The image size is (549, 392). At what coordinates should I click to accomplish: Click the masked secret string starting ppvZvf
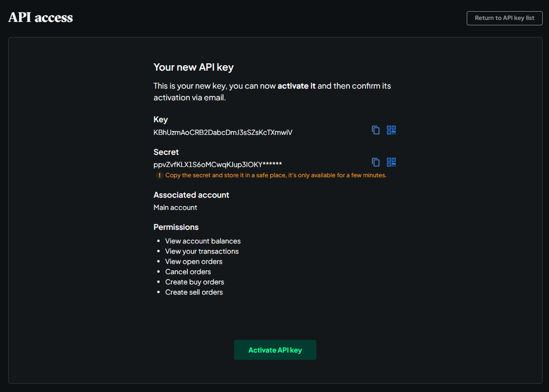pyautogui.click(x=218, y=165)
